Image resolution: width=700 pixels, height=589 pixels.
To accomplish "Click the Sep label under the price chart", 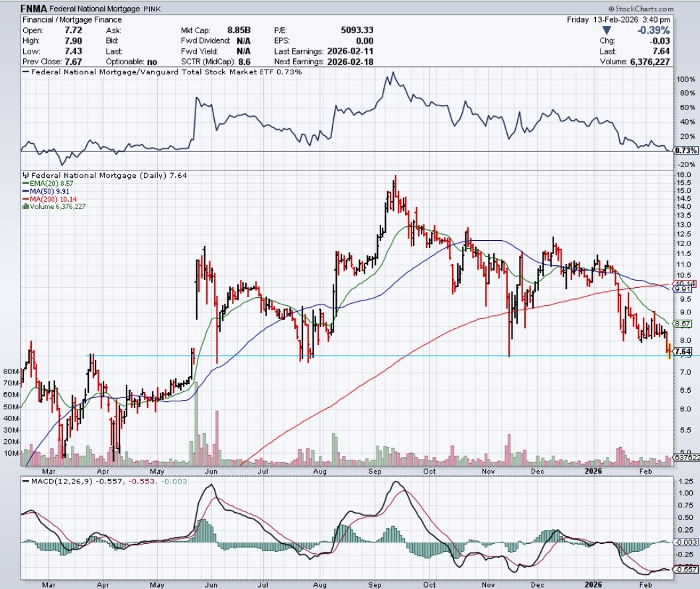I will point(375,471).
